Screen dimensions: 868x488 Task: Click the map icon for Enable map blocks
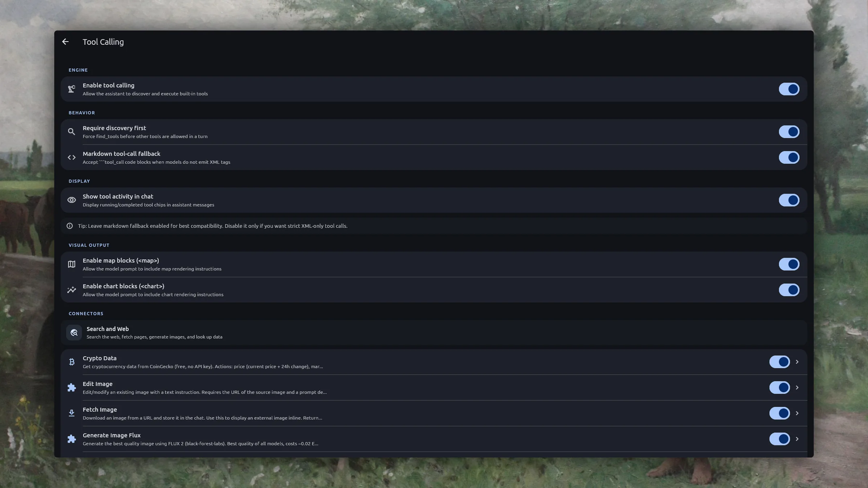pos(72,264)
